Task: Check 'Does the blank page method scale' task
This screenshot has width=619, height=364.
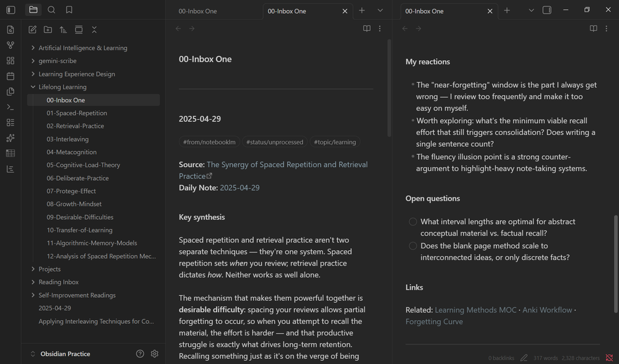Action: click(x=413, y=246)
